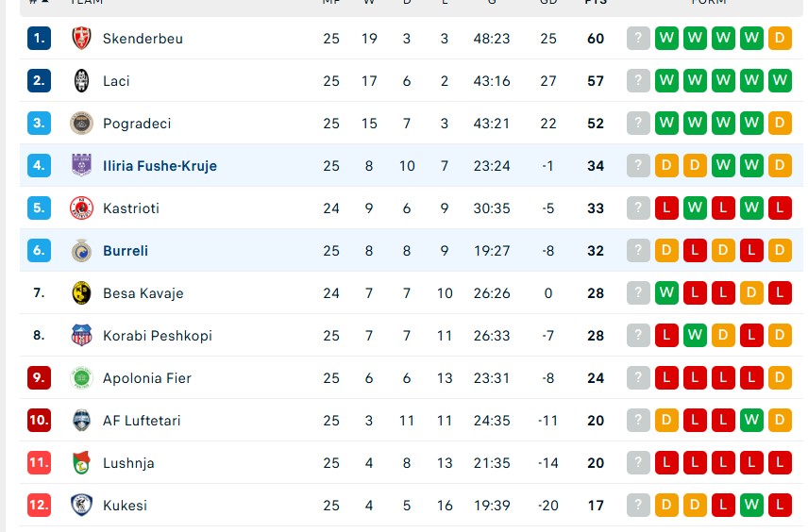Click Kastrioti's green W form badge
The width and height of the screenshot is (808, 532).
[x=696, y=208]
